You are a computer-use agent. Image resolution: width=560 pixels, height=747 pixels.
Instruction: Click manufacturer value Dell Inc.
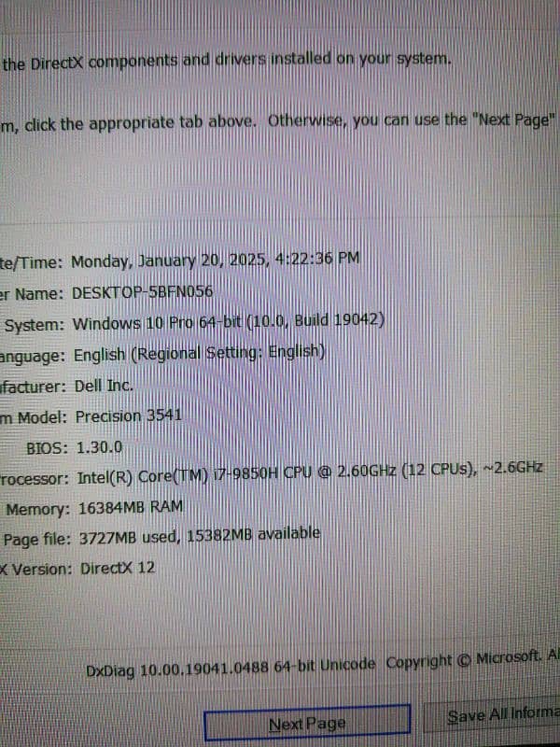[104, 386]
